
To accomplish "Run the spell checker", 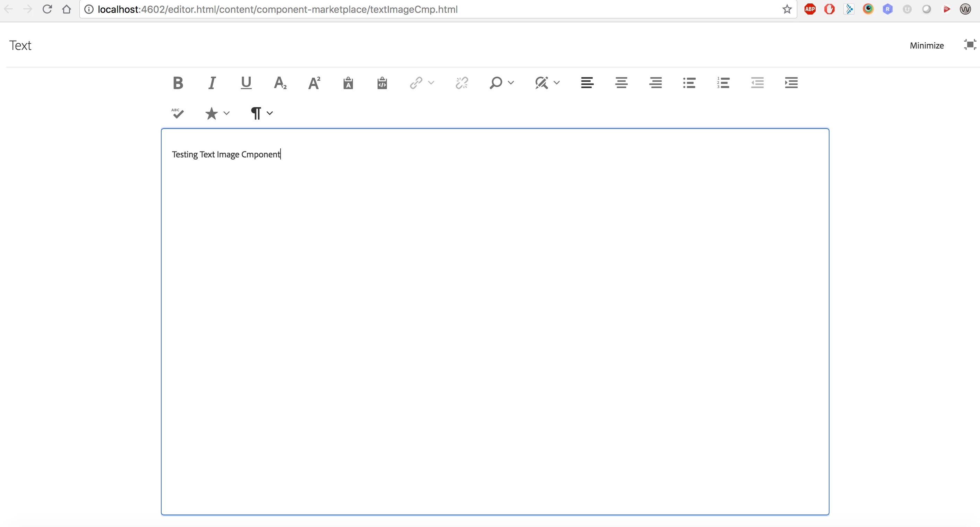I will (177, 113).
